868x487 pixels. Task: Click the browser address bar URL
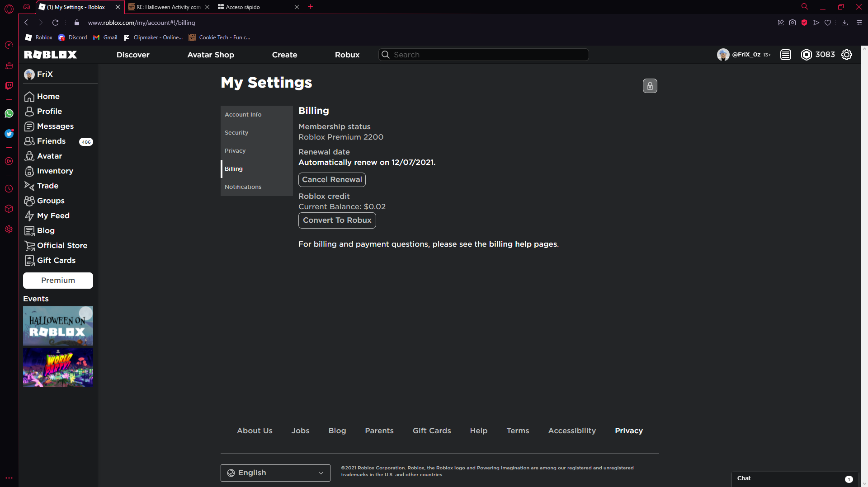(x=141, y=23)
